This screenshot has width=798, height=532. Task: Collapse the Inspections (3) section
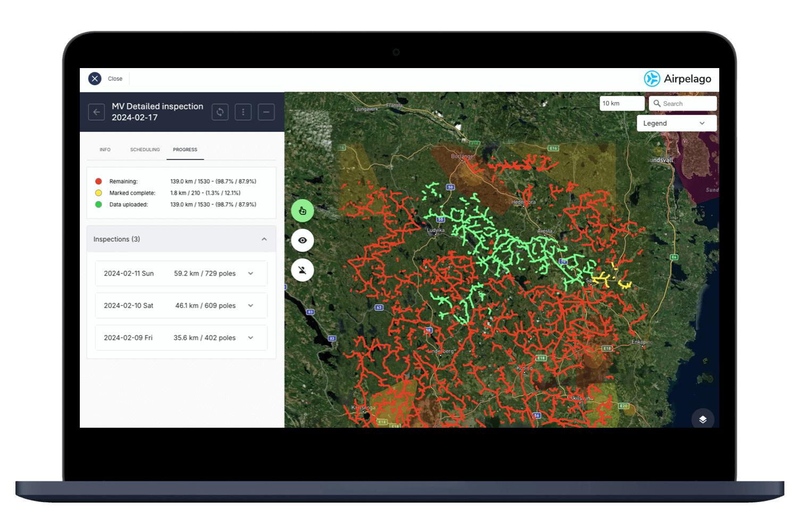[x=264, y=239]
